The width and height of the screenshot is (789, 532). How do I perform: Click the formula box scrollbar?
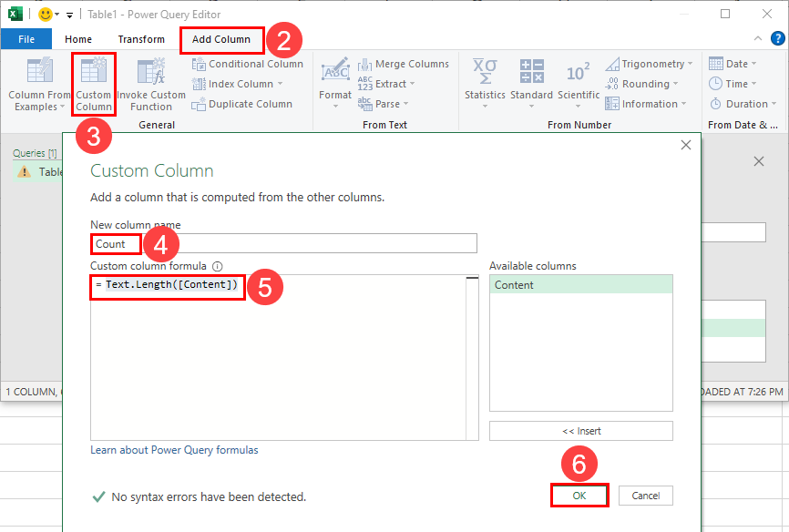pyautogui.click(x=472, y=357)
